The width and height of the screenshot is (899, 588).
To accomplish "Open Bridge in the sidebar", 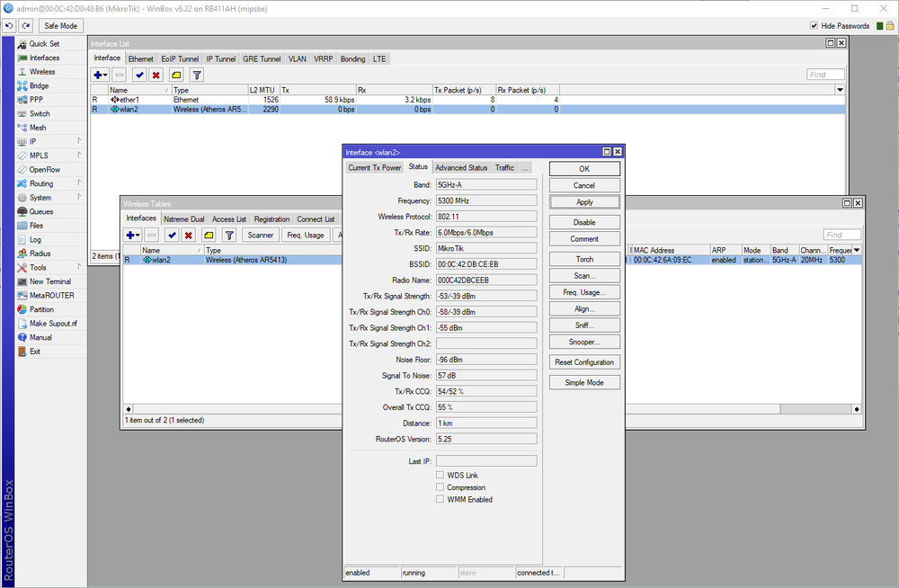I will [39, 85].
